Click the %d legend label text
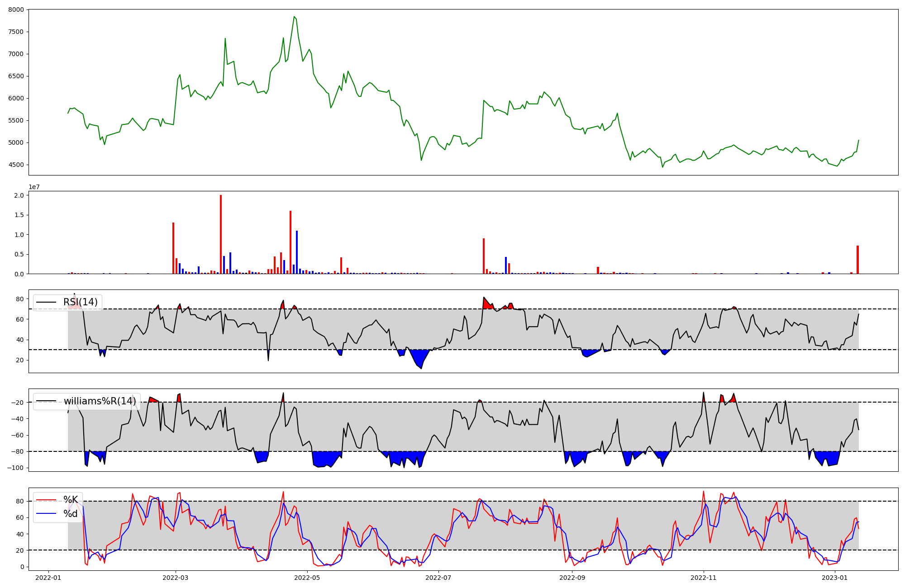The image size is (905, 588). [x=71, y=514]
